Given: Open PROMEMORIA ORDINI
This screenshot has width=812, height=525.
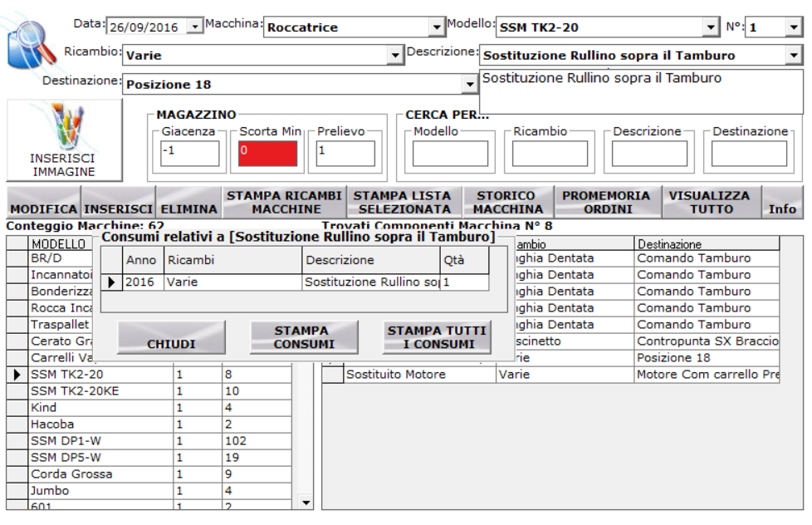Looking at the screenshot, I should 608,202.
